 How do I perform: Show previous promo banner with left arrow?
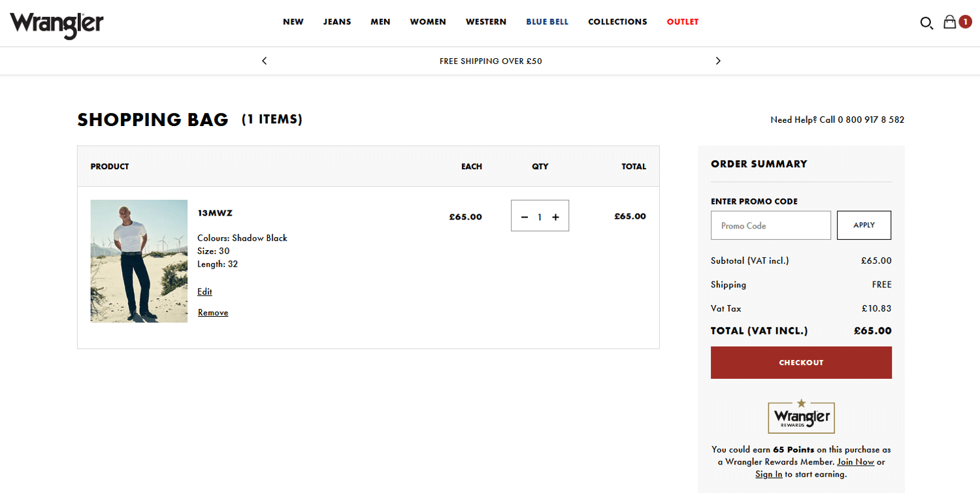(265, 61)
